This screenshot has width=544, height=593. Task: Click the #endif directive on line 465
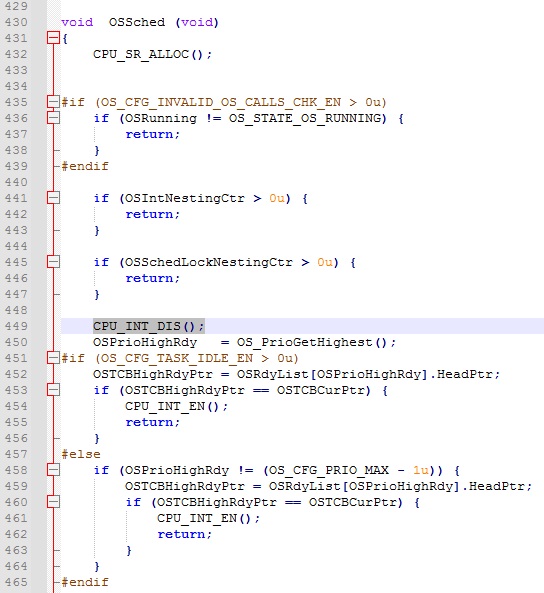[85, 582]
